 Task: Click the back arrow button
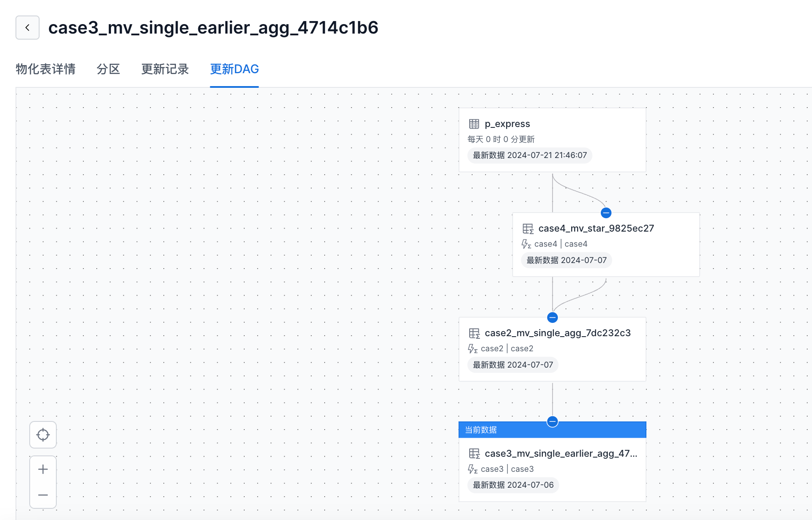click(x=28, y=28)
